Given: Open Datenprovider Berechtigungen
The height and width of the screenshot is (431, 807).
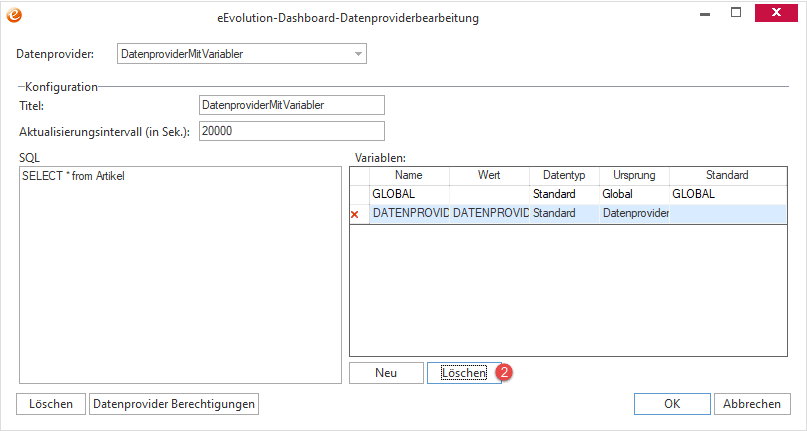Looking at the screenshot, I should tap(174, 404).
